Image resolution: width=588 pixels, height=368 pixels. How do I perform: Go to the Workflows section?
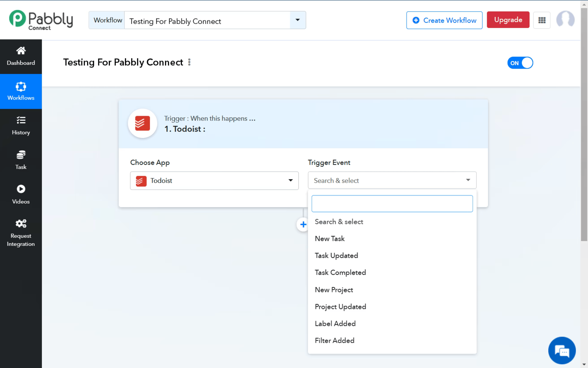coord(21,91)
